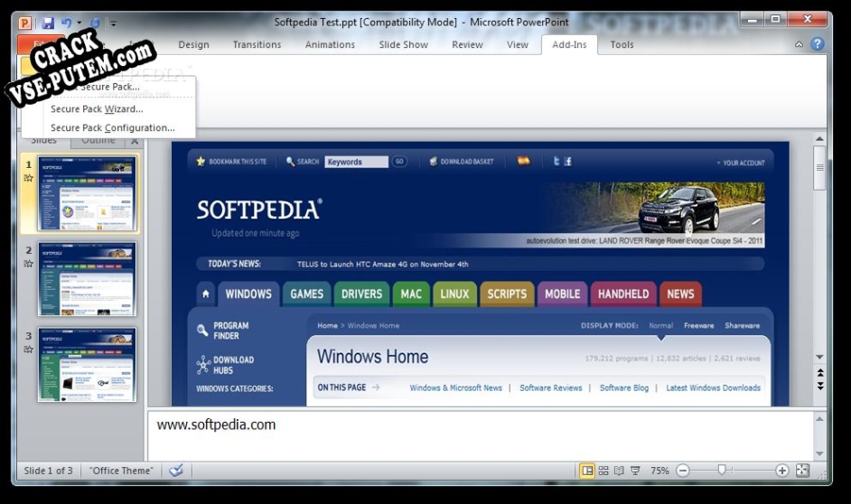Switch to the View ribbon tab
The width and height of the screenshot is (851, 504).
(518, 44)
